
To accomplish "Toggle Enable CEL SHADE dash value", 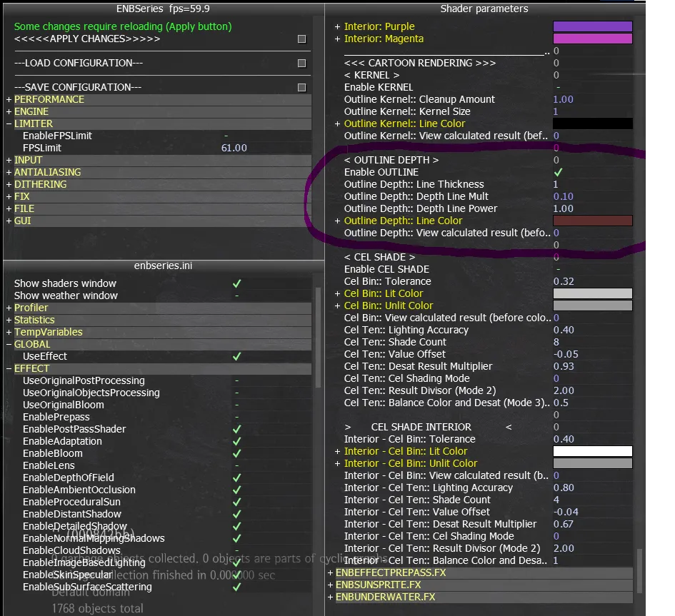I will tap(559, 269).
